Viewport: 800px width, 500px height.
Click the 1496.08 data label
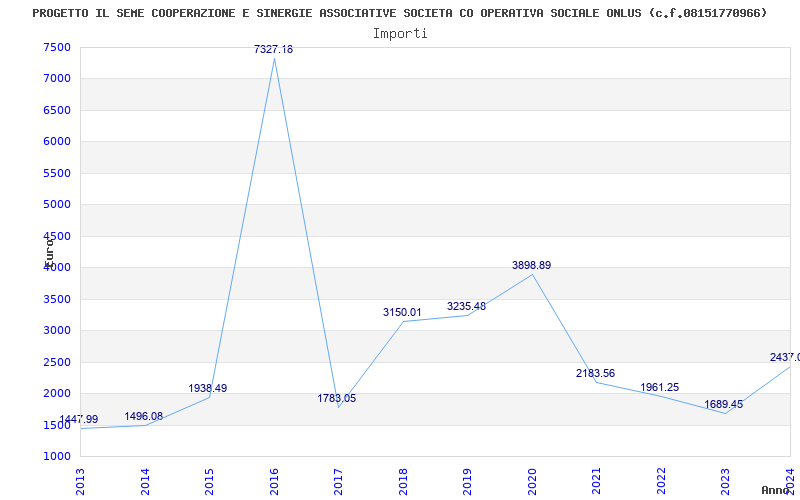click(x=143, y=416)
